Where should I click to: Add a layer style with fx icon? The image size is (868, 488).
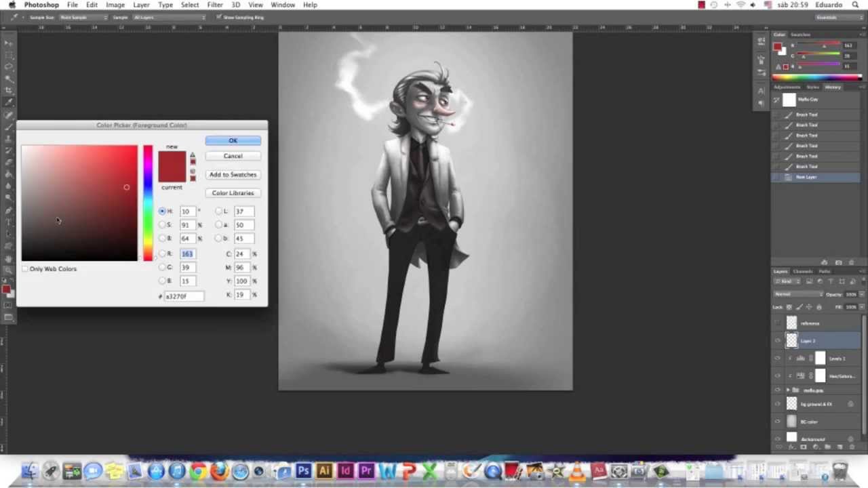pyautogui.click(x=791, y=447)
